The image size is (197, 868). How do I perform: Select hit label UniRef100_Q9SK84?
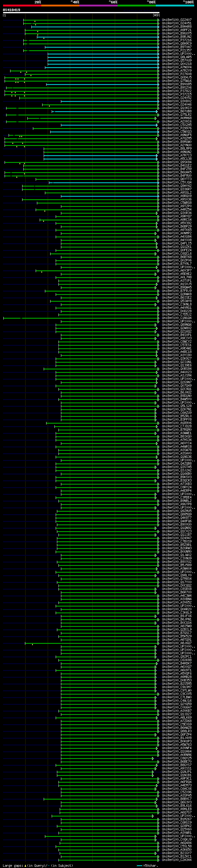tap(176, 162)
